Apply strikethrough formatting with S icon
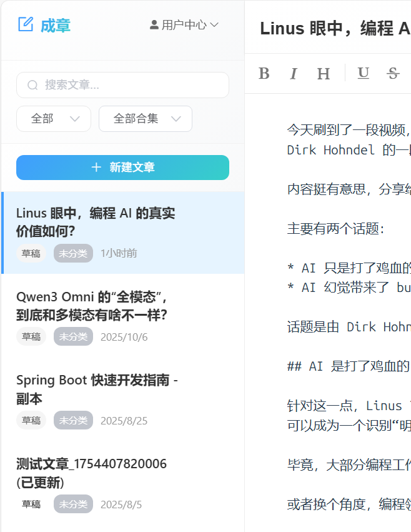This screenshot has height=532, width=411. click(x=393, y=73)
